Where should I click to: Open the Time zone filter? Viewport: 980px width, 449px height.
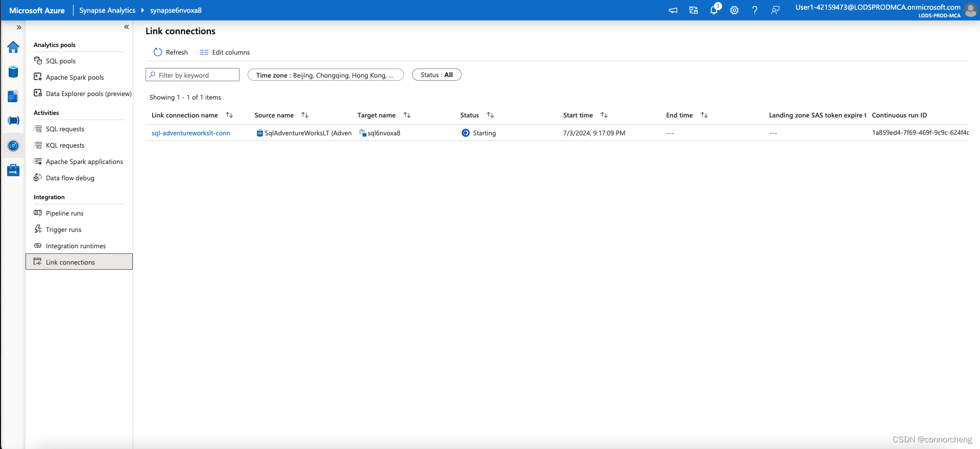[325, 75]
